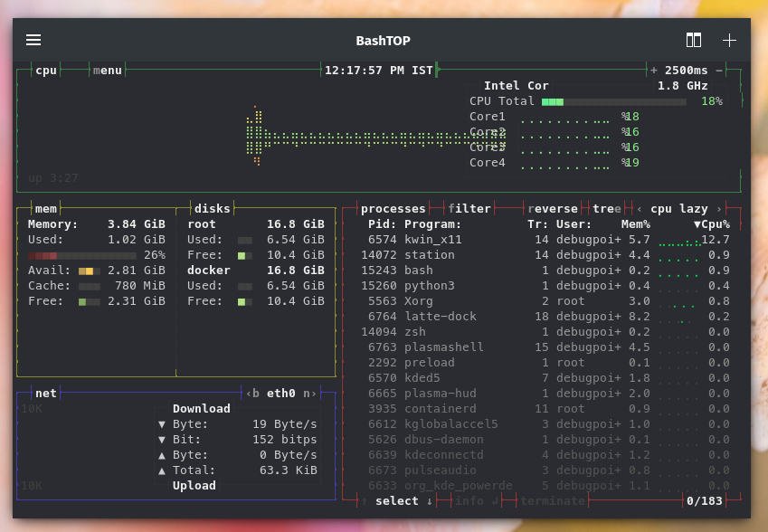This screenshot has width=768, height=532.
Task: Enable tree view in the processes panel
Action: pos(606,208)
